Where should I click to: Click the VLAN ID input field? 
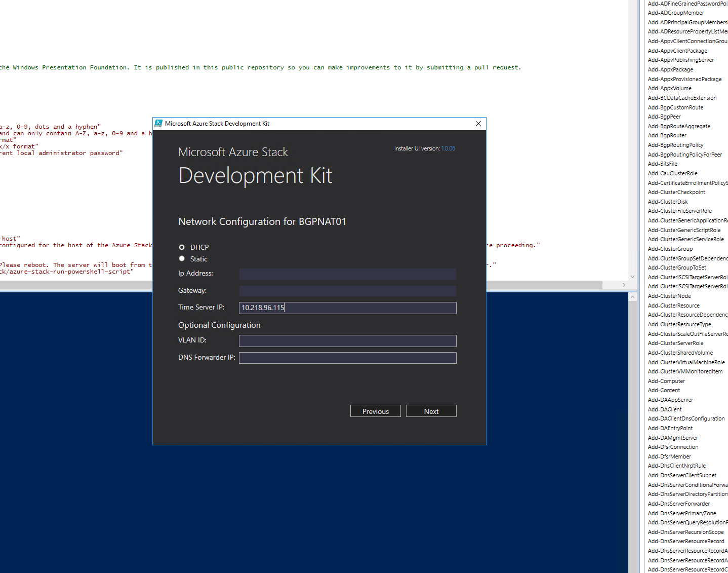347,340
